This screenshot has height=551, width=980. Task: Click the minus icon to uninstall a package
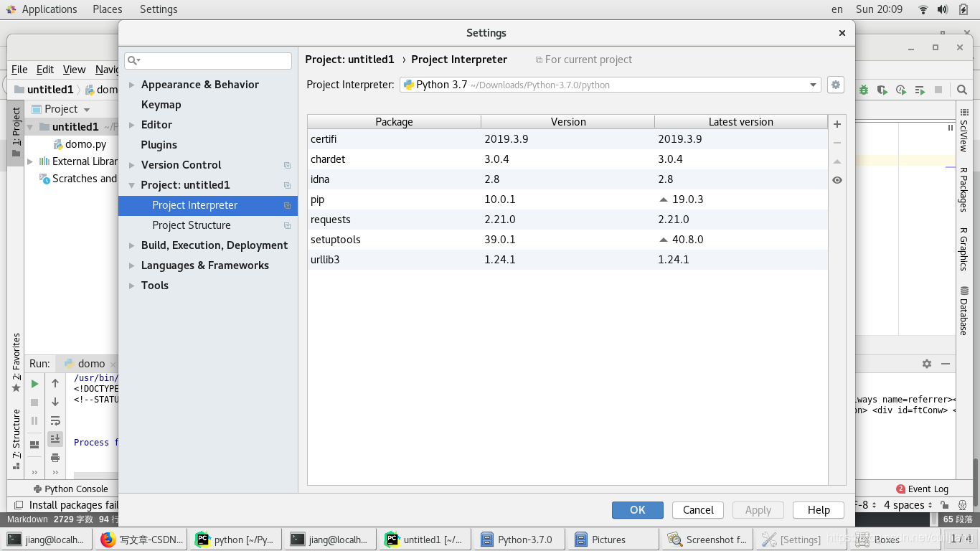(837, 143)
